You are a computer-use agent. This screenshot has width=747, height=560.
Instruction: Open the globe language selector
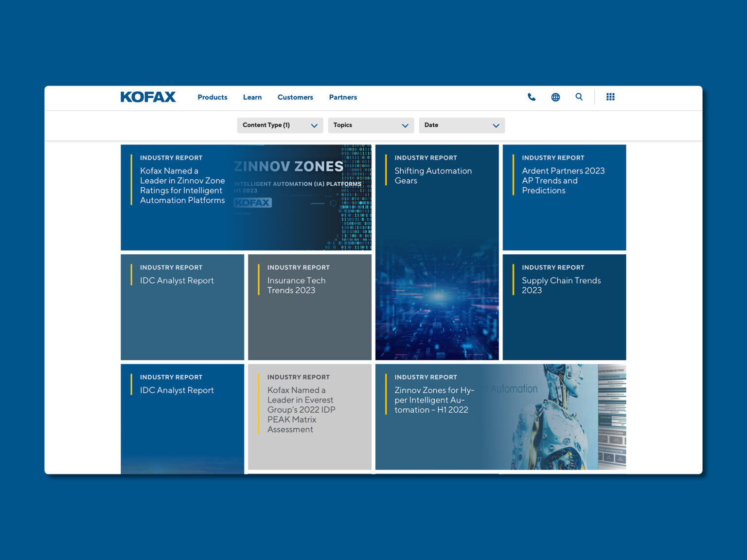click(555, 97)
